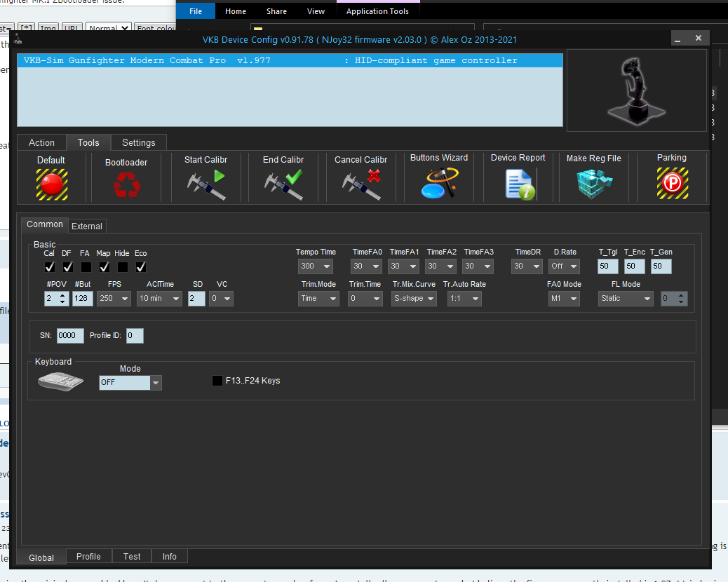728x582 pixels.
Task: Launch the Bootloader recycle icon
Action: click(127, 185)
